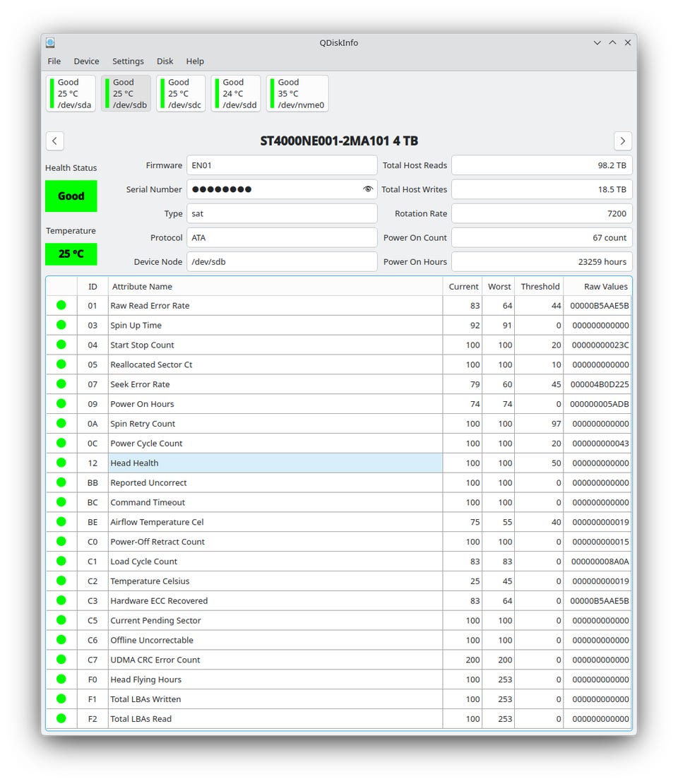The width and height of the screenshot is (678, 784).
Task: Click green status dot for Reallocated Sector Ct
Action: point(61,364)
